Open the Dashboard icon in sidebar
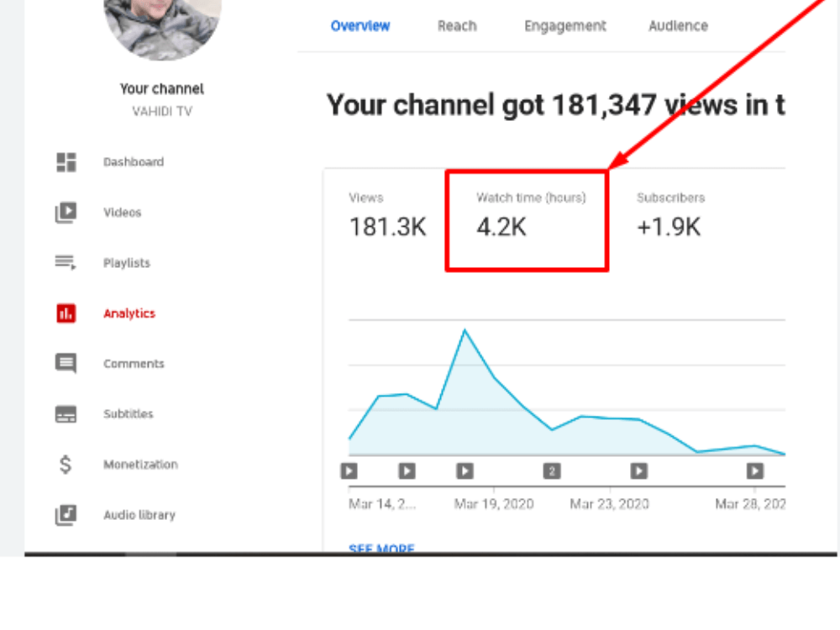This screenshot has width=840, height=630. (66, 162)
